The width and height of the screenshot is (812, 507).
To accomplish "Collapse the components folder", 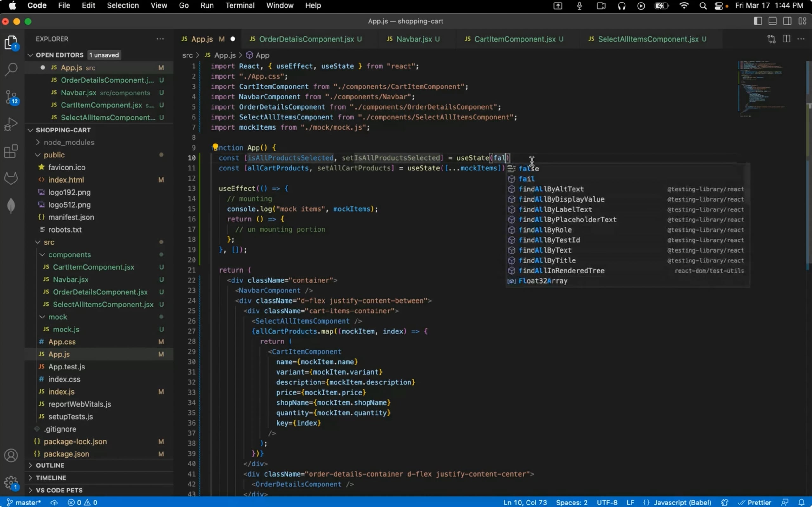I will click(x=69, y=254).
